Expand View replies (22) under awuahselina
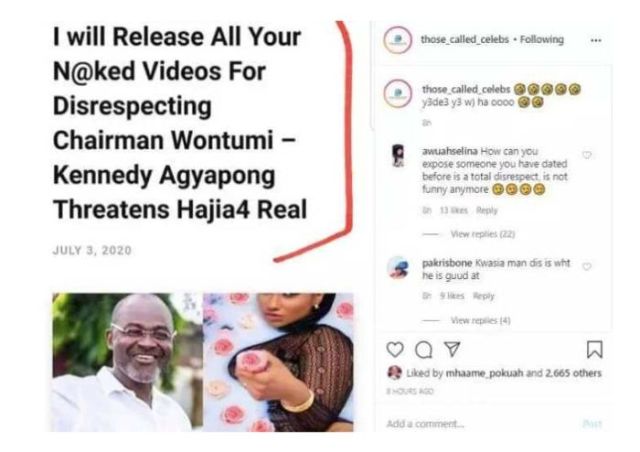 click(x=482, y=234)
